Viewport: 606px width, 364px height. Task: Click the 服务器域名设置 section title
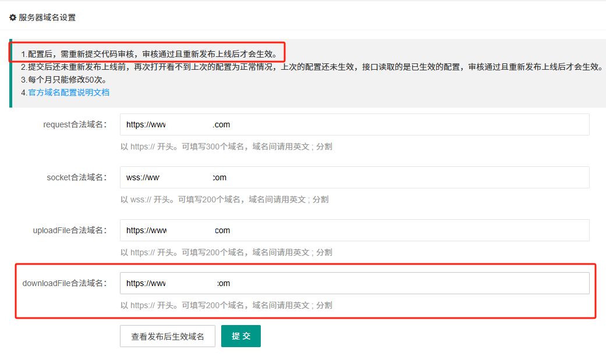click(47, 17)
